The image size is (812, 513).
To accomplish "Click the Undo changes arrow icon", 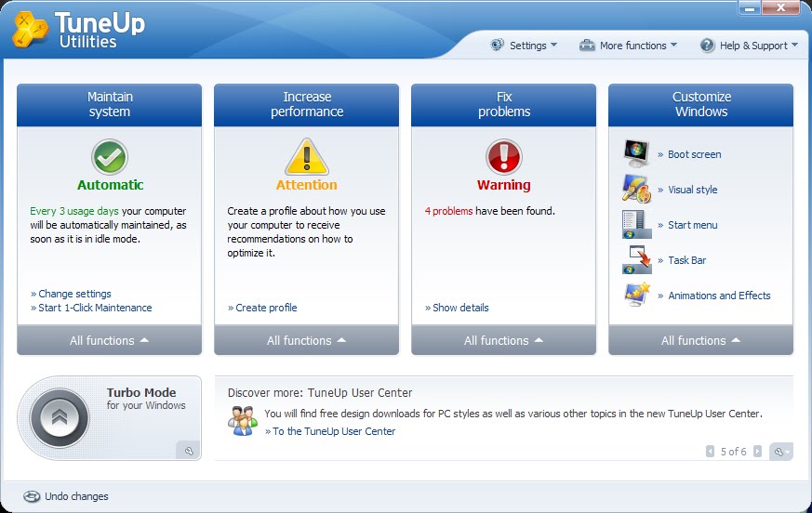I will click(x=31, y=496).
